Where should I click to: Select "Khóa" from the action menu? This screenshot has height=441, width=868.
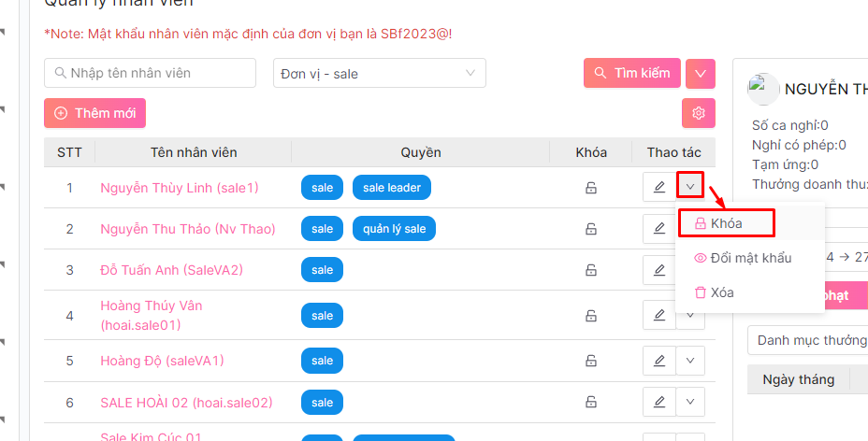click(726, 223)
